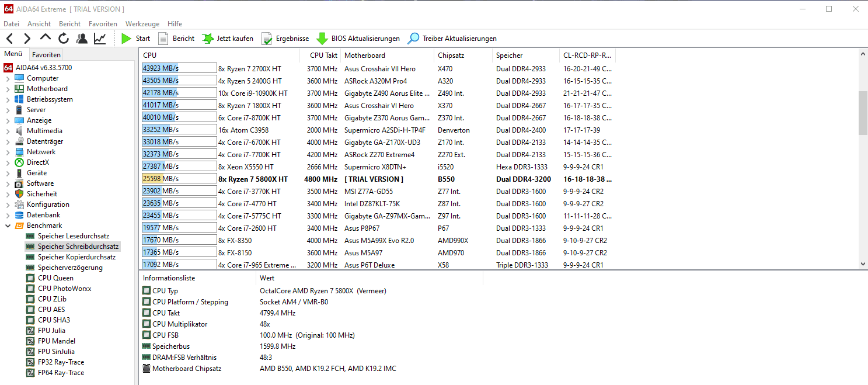Expand the Computer tree node
The image size is (868, 385).
(8, 78)
